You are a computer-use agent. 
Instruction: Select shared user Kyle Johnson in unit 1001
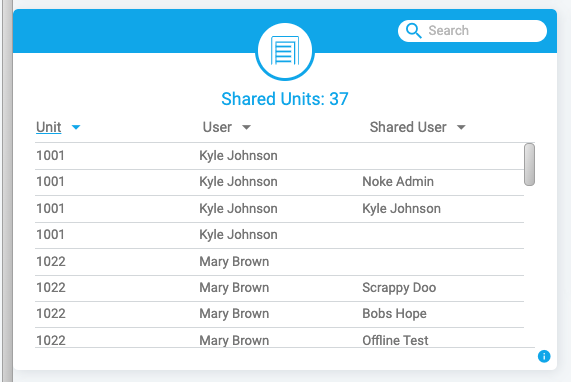[x=401, y=209]
